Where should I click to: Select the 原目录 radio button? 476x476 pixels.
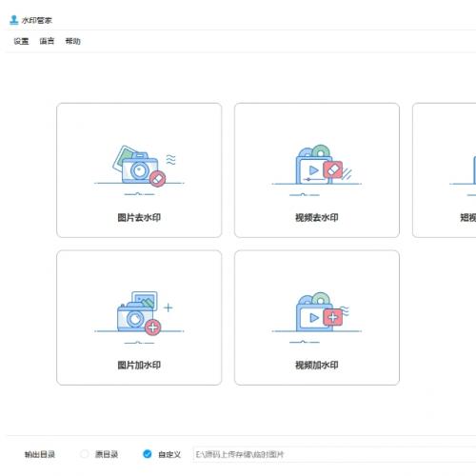tap(84, 454)
